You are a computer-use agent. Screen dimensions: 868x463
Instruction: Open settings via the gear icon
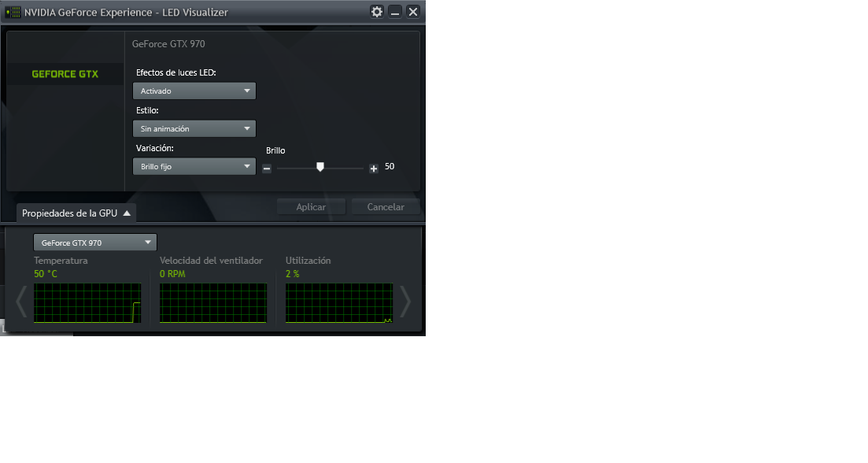377,12
